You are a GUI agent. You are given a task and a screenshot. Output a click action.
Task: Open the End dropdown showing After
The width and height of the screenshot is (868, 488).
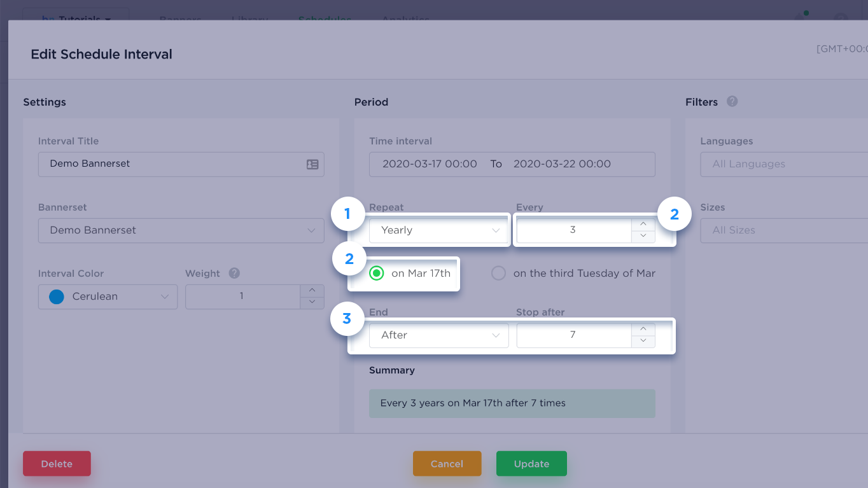(439, 335)
